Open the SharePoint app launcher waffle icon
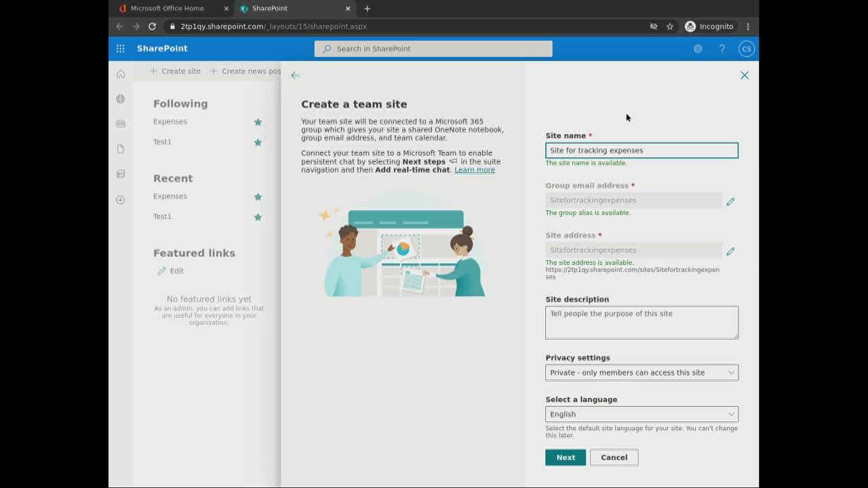 pos(120,49)
